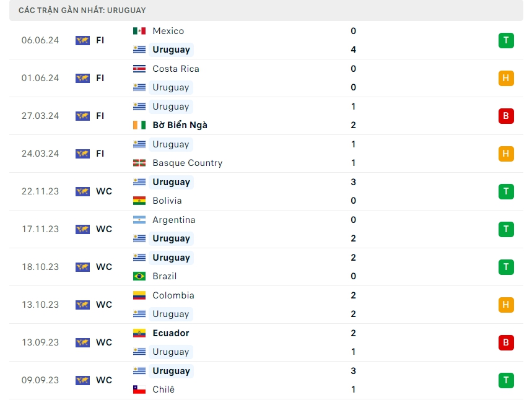
Task: Click the Chilê flag icon
Action: pyautogui.click(x=139, y=389)
